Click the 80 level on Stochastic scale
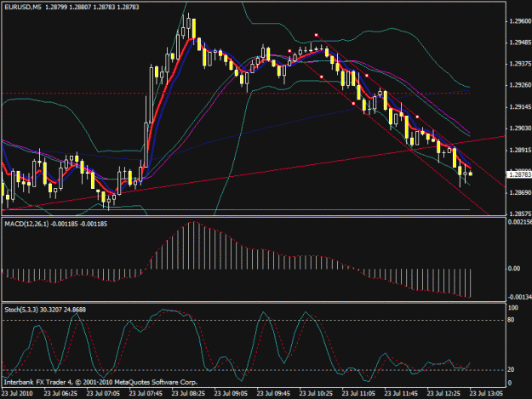This screenshot has width=532, height=399. tap(511, 320)
